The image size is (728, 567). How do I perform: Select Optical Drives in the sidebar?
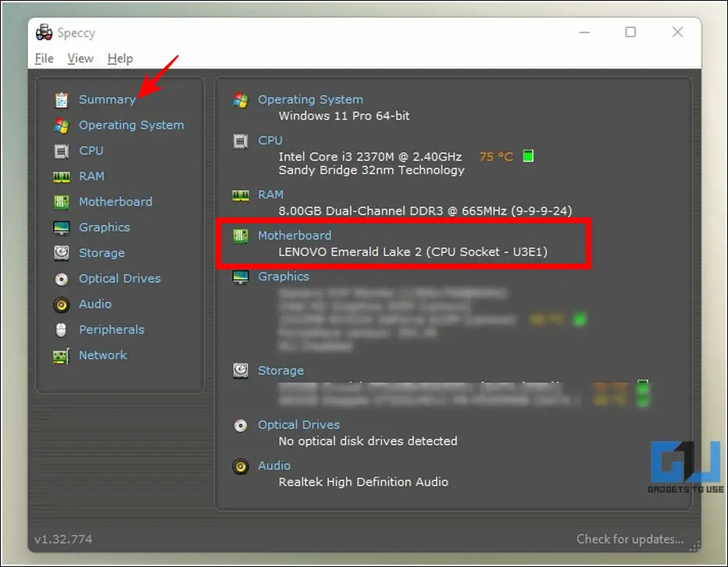(120, 278)
